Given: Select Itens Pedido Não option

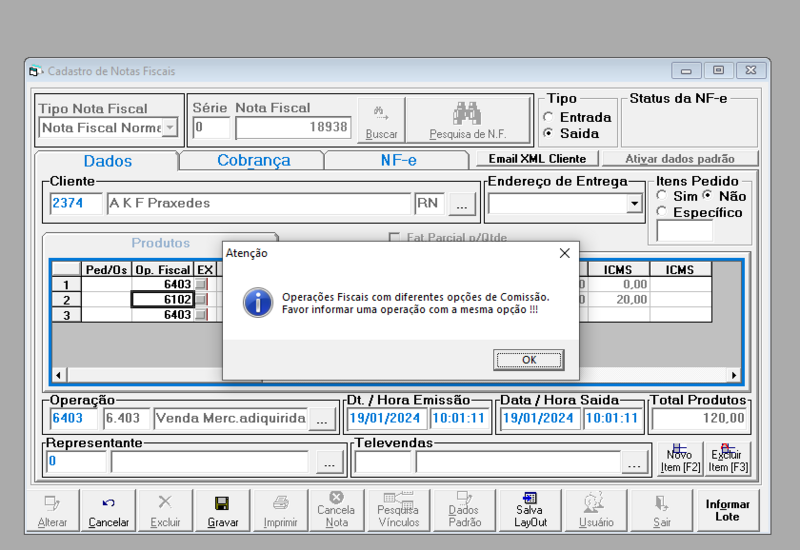Looking at the screenshot, I should click(708, 195).
